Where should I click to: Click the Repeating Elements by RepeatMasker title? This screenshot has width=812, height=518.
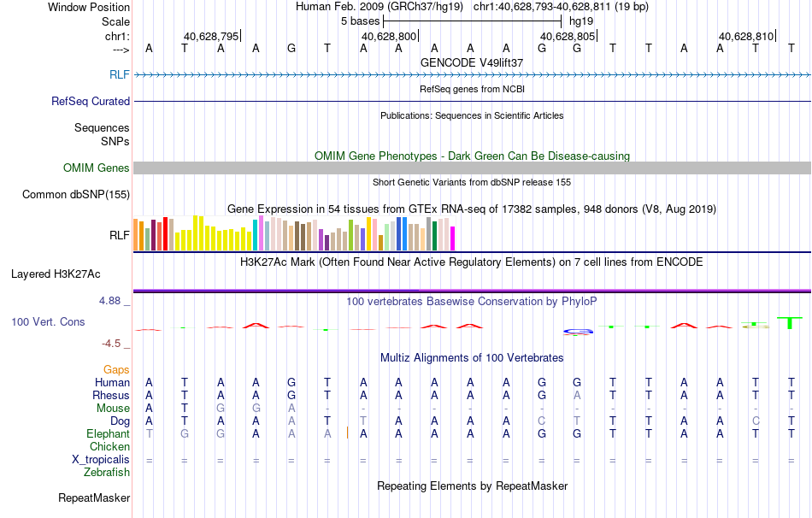(x=472, y=486)
